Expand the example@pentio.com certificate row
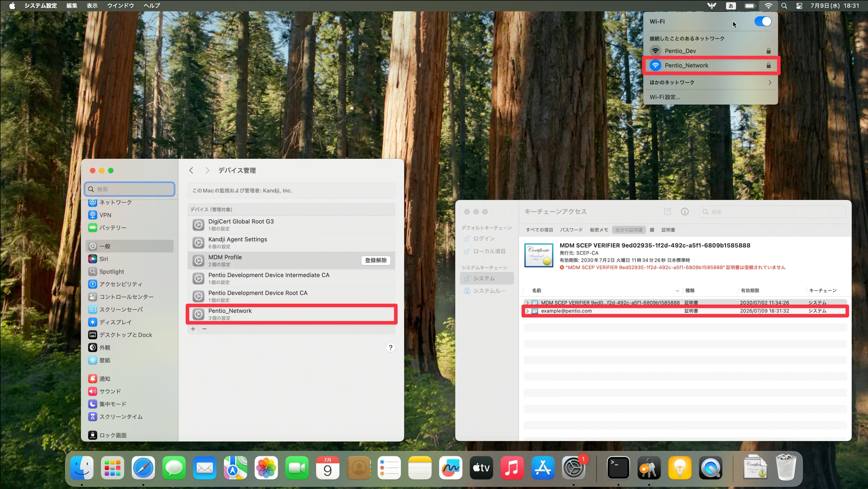Image resolution: width=868 pixels, height=489 pixels. tap(527, 311)
